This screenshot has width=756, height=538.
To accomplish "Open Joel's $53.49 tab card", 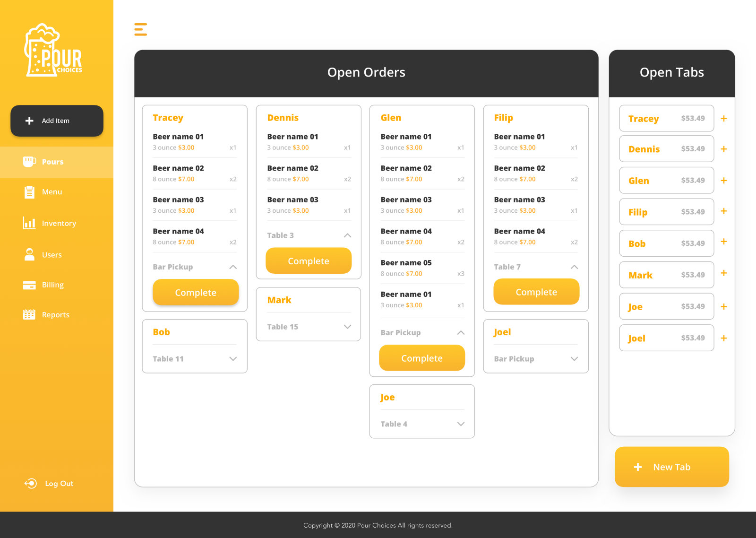I will 666,338.
